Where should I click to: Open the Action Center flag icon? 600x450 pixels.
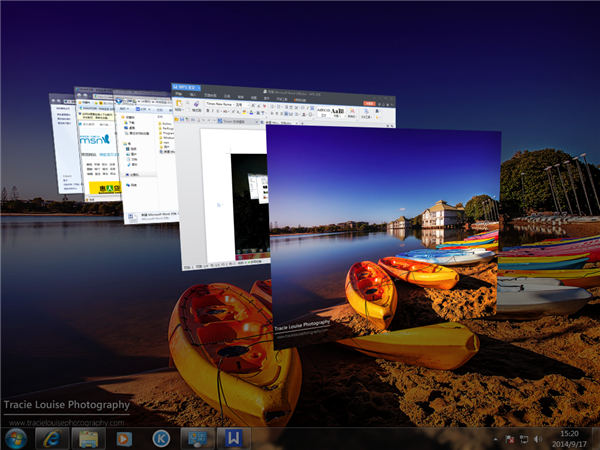pos(510,438)
